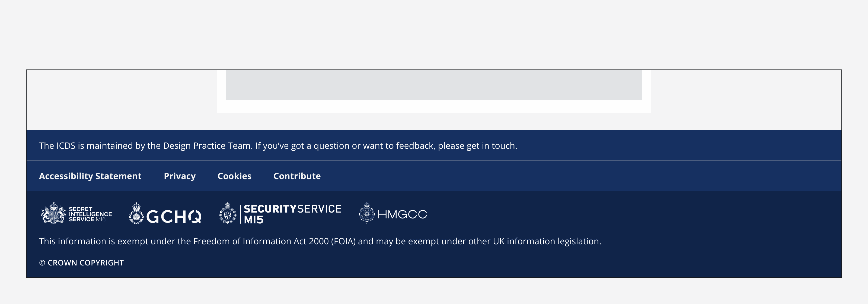The image size is (868, 304).
Task: Follow the Contribute link in footer
Action: (x=297, y=176)
